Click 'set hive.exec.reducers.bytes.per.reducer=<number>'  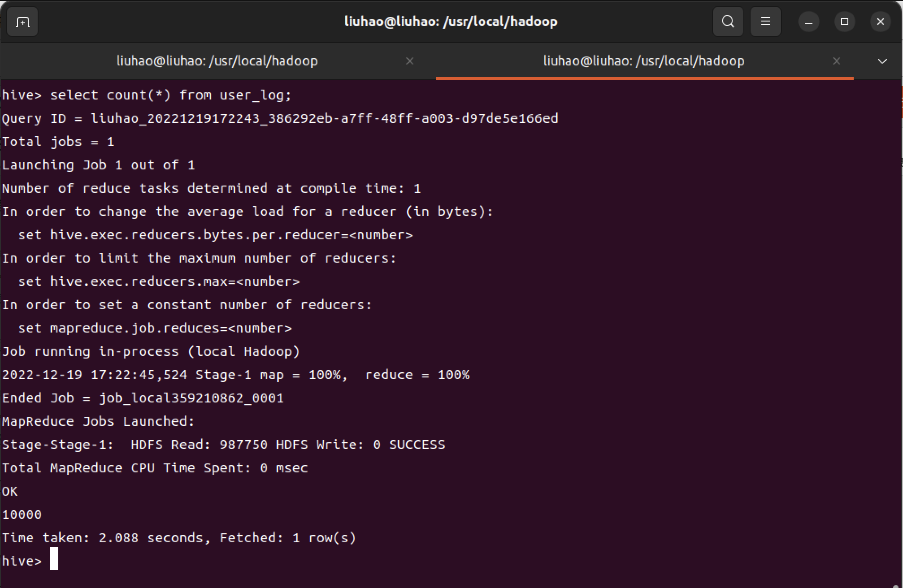(x=215, y=235)
